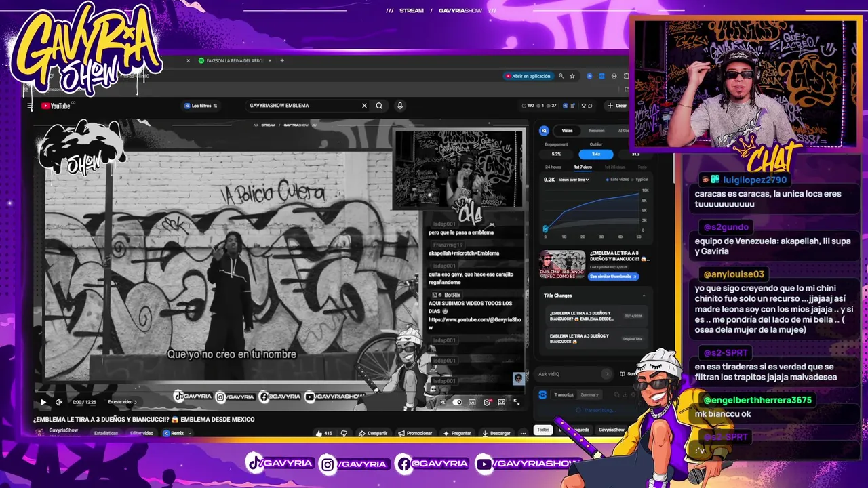The image size is (868, 488).
Task: Switch to the Summary tab
Action: click(x=589, y=394)
